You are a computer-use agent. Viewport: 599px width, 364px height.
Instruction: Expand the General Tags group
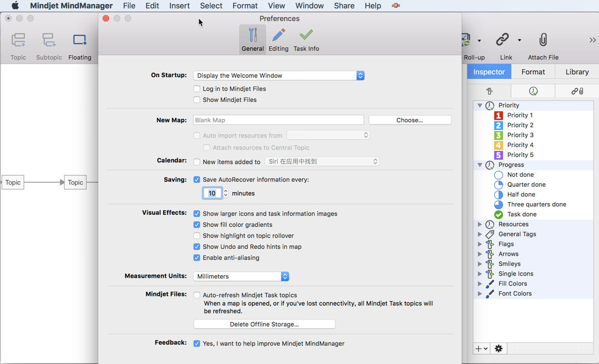[x=480, y=234]
